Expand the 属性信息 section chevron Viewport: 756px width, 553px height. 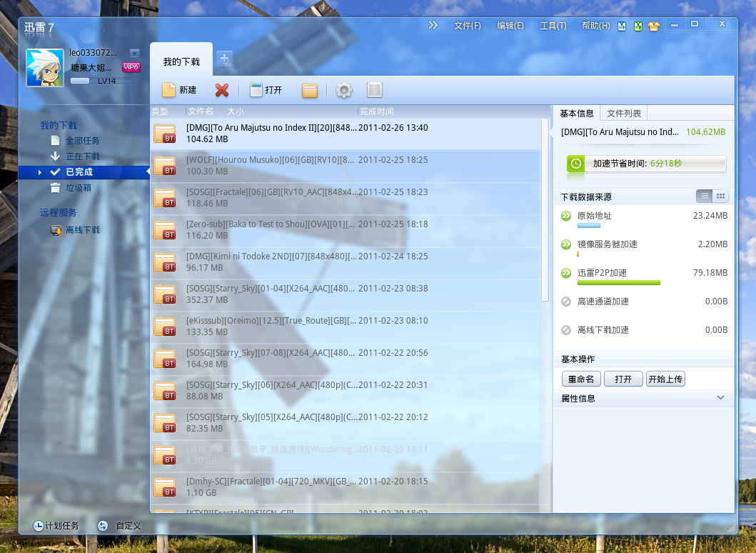[720, 398]
